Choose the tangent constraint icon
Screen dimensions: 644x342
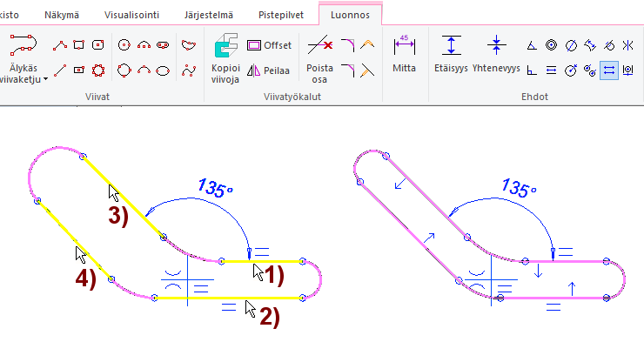(609, 45)
